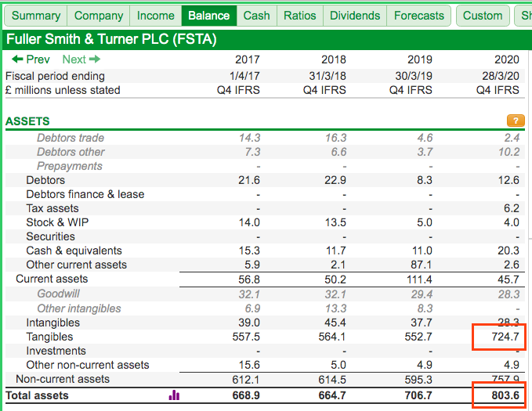
Task: Select the Other non-current assets label
Action: point(88,365)
